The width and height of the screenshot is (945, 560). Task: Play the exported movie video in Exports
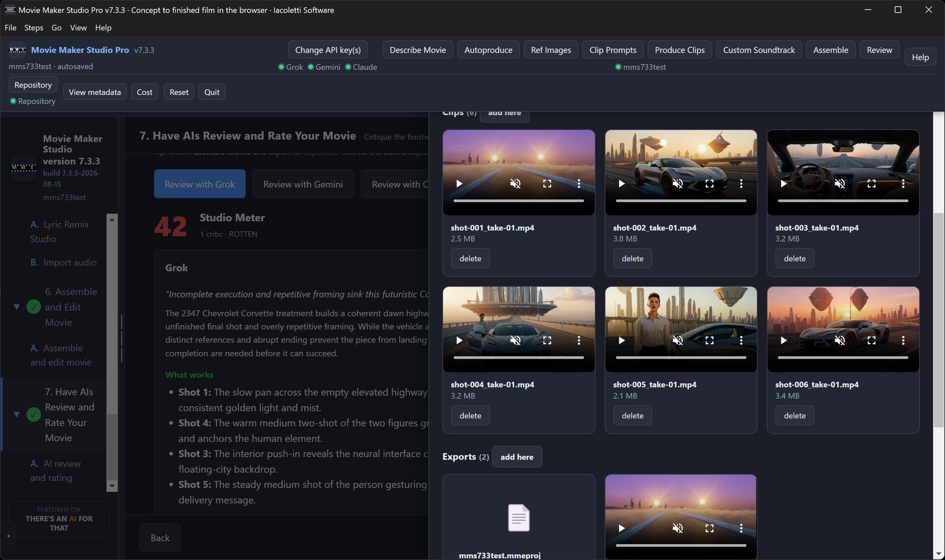pyautogui.click(x=621, y=528)
